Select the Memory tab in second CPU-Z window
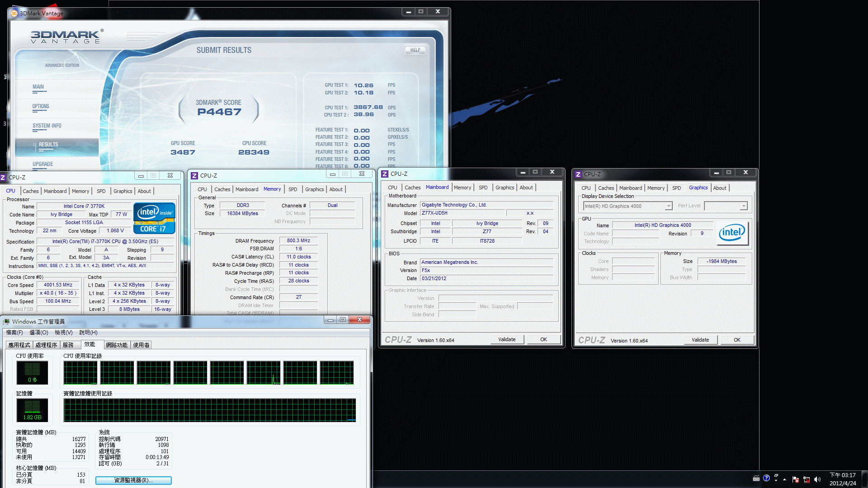The height and width of the screenshot is (488, 868). pos(272,189)
